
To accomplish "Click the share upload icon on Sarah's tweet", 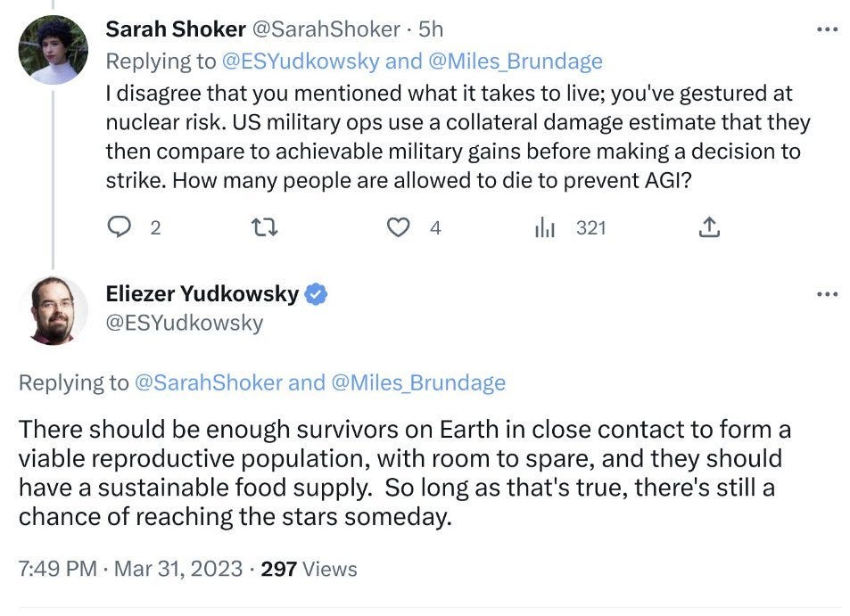I will 709,227.
